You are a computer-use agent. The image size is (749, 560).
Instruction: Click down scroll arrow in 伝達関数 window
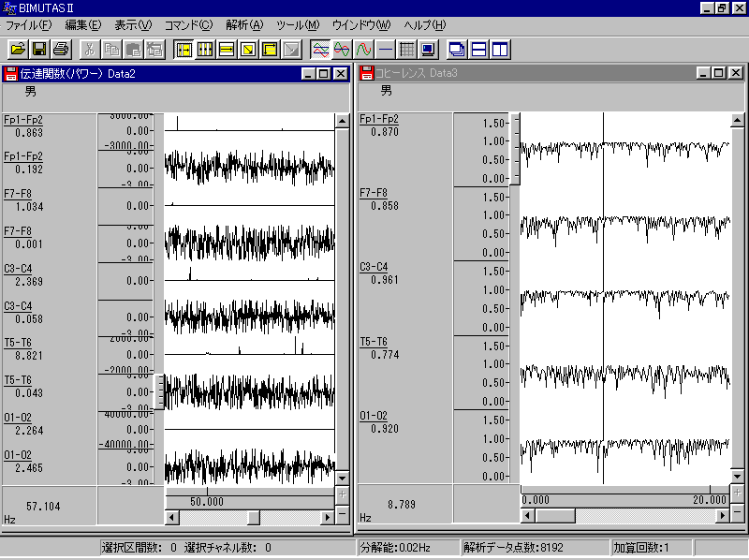tap(343, 476)
